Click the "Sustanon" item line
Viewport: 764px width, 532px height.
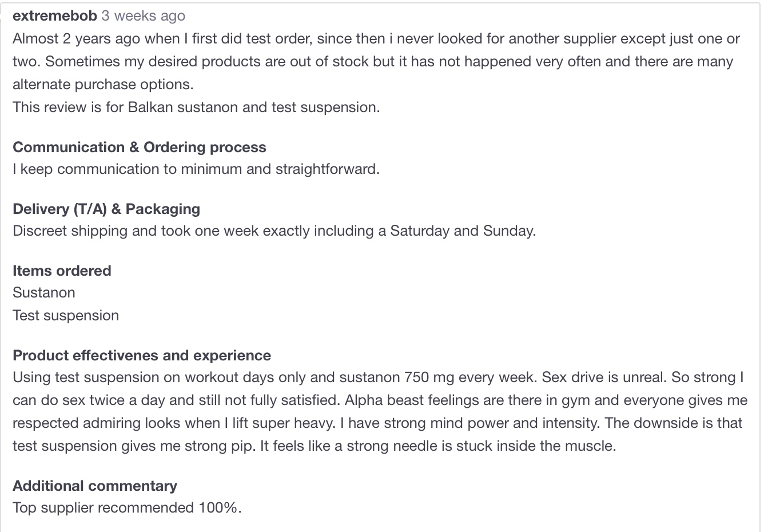coord(44,292)
